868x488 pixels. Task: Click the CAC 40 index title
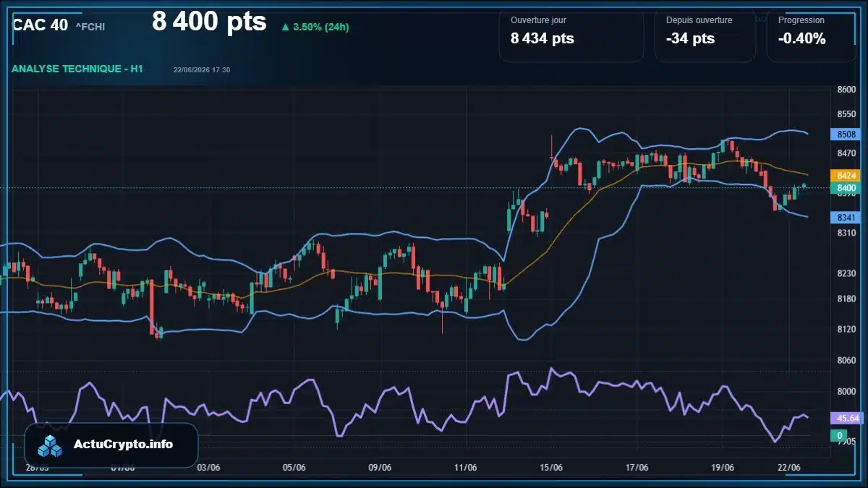[x=41, y=25]
